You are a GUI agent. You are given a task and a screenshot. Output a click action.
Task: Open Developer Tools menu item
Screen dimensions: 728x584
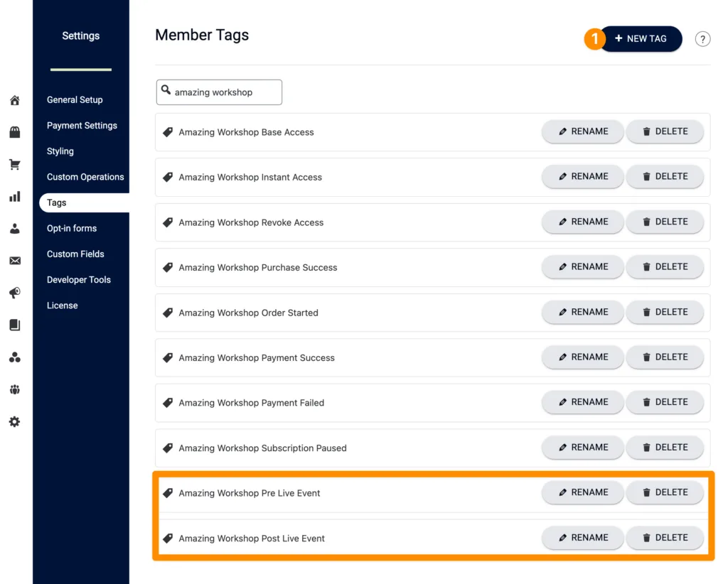79,280
